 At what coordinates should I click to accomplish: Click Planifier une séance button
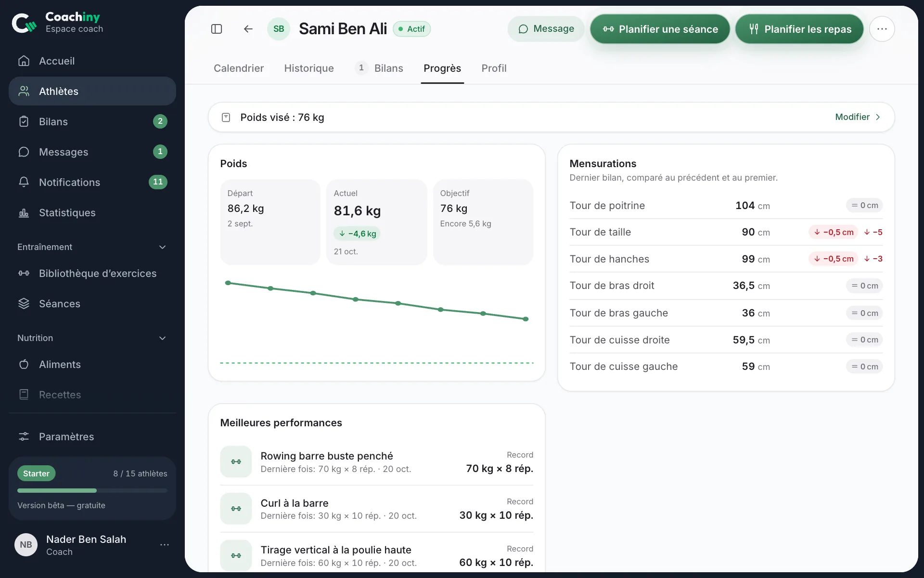(x=660, y=29)
